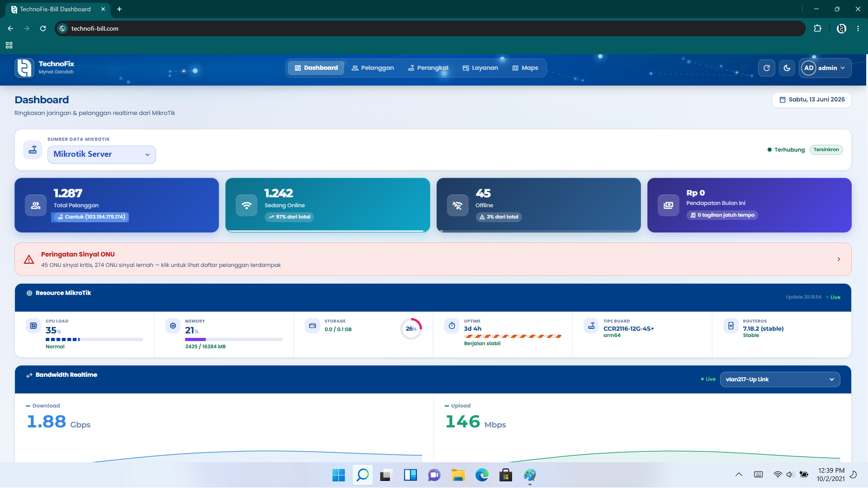Click the Cantuk (103.194.175.174) badge
868x488 pixels.
[x=91, y=217]
